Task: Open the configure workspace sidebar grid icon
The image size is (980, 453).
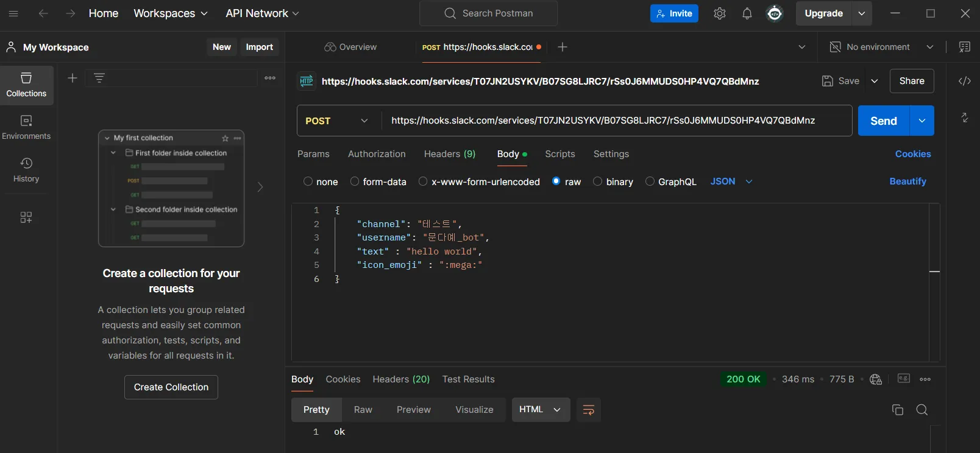Action: point(26,217)
